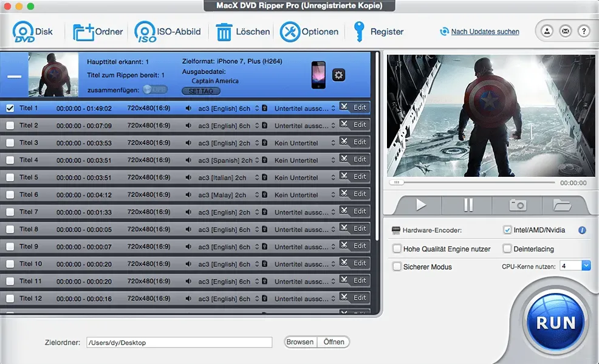Click the Löschen trash icon
Viewport: 599px width, 364px height.
point(224,32)
